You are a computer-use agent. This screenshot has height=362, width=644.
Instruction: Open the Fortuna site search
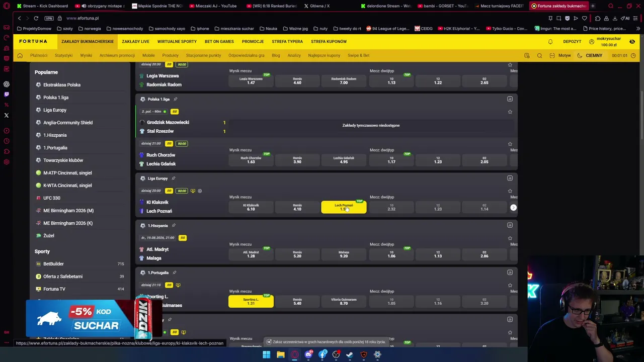coord(539,55)
